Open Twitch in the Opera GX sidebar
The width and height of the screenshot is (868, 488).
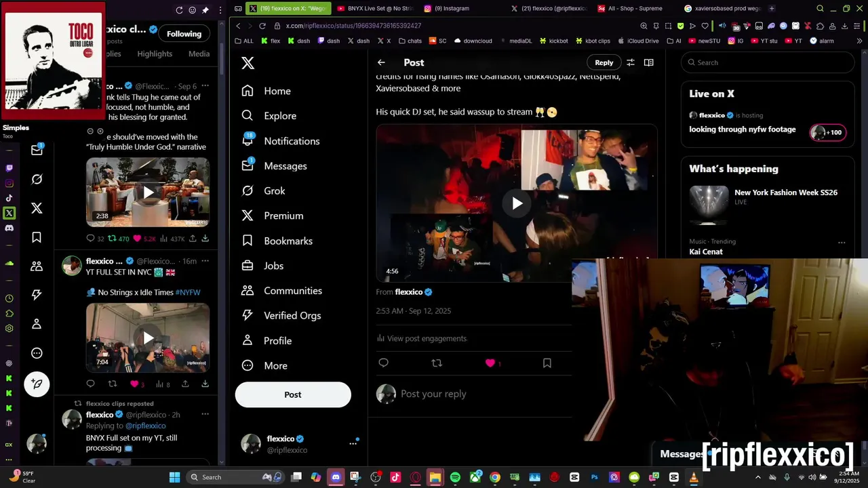9,168
